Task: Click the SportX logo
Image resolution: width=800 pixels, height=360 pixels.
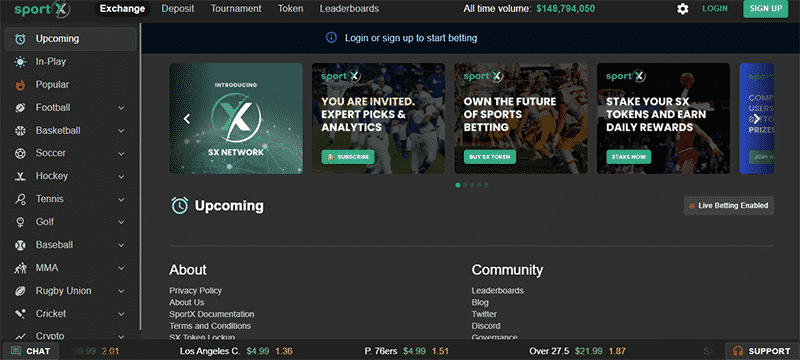Action: pyautogui.click(x=42, y=9)
